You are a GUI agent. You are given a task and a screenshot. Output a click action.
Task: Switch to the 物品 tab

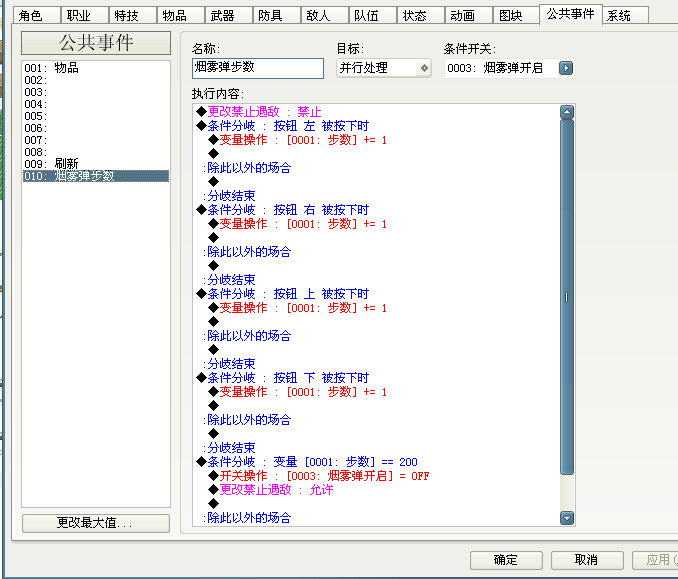pos(181,16)
